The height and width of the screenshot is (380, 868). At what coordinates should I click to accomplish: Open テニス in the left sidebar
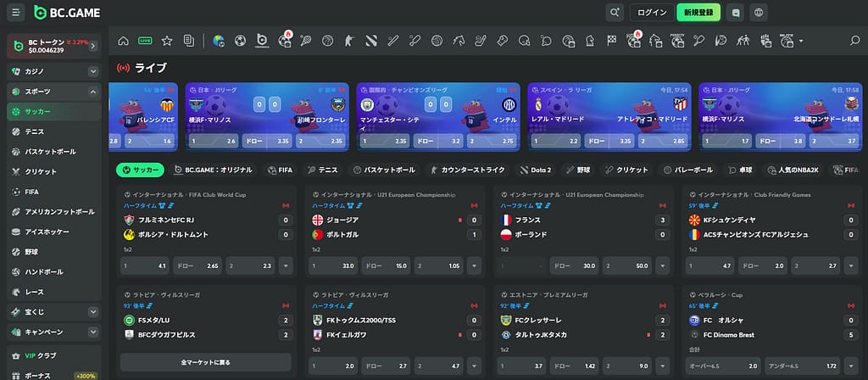point(54,131)
